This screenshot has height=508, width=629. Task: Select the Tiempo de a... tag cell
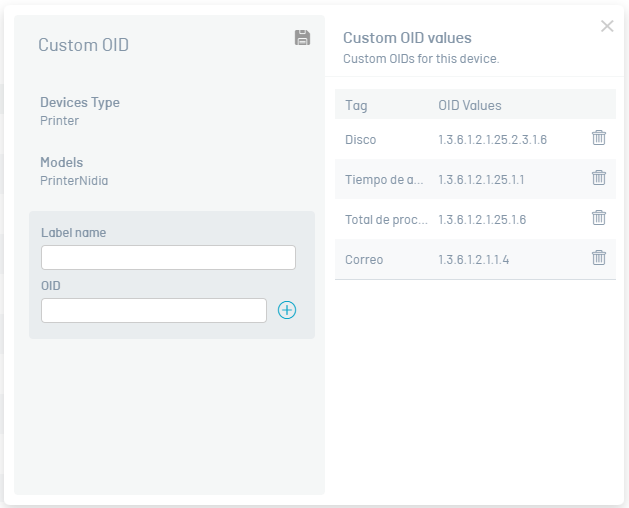point(384,179)
